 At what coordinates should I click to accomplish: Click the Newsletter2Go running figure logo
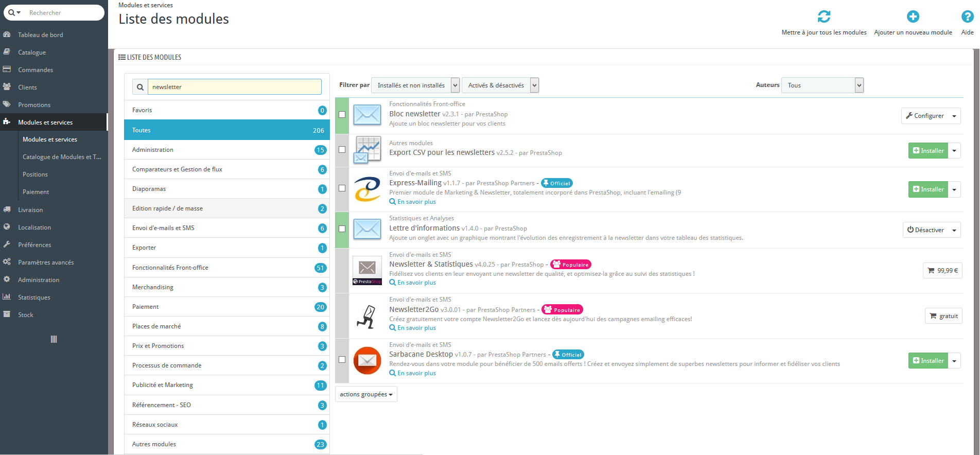(x=367, y=316)
